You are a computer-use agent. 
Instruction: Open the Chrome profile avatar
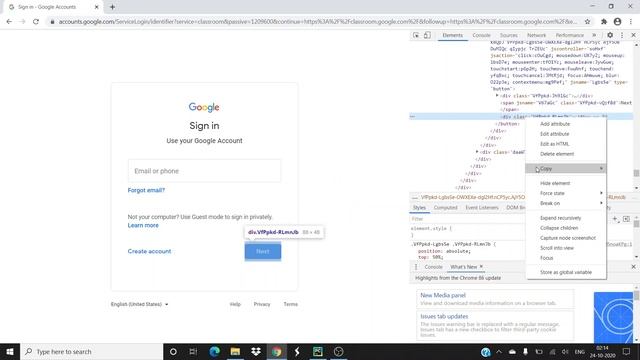coord(617,22)
